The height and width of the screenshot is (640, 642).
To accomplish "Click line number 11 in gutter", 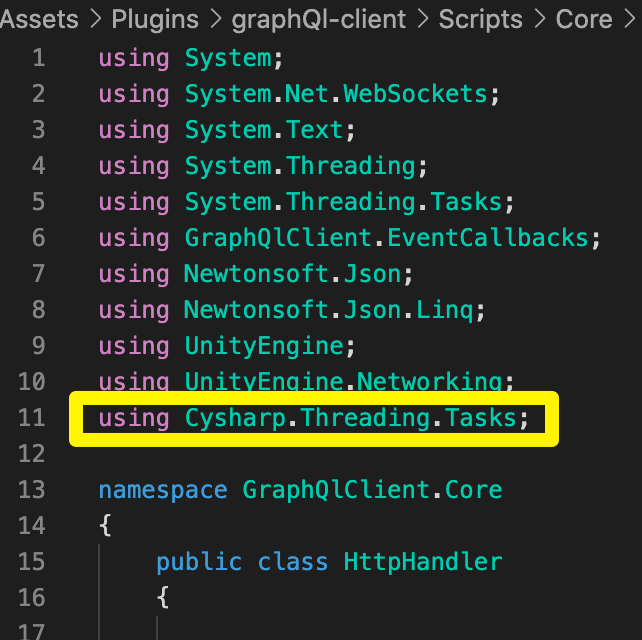I will tap(32, 418).
